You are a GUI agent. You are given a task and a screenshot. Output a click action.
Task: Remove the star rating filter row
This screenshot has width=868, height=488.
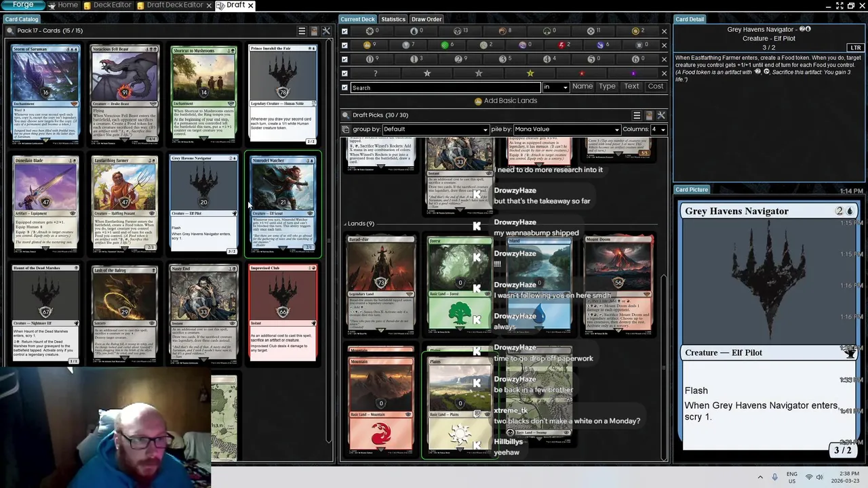coord(664,73)
